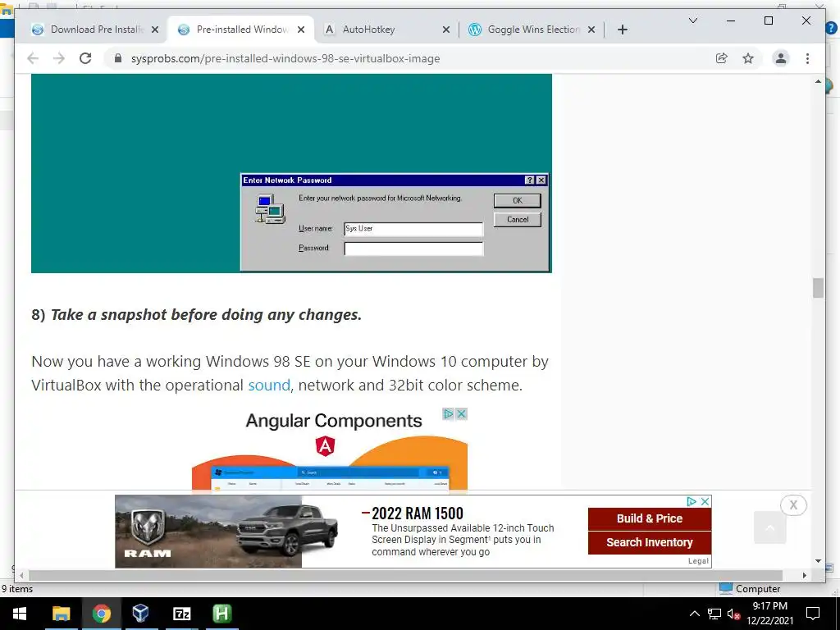Click '9 items' status in Explorer window
Viewport: 840px width, 630px height.
[x=17, y=589]
